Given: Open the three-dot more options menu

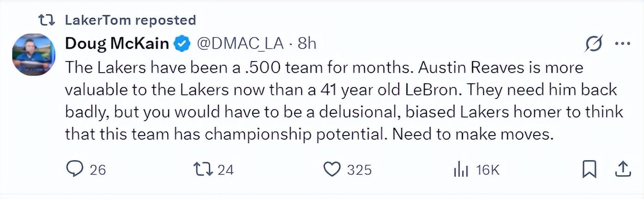Looking at the screenshot, I should [622, 44].
